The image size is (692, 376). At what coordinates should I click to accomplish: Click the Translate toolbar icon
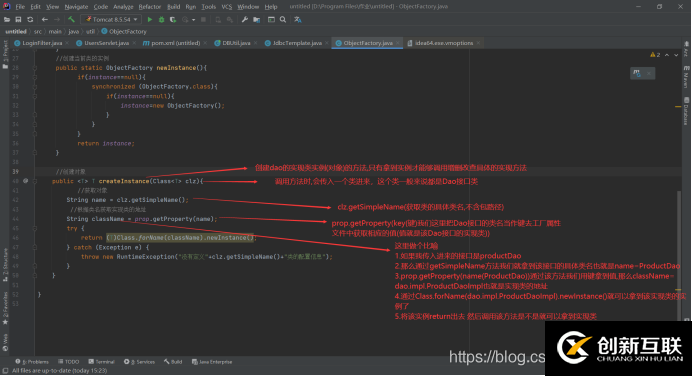click(x=298, y=19)
